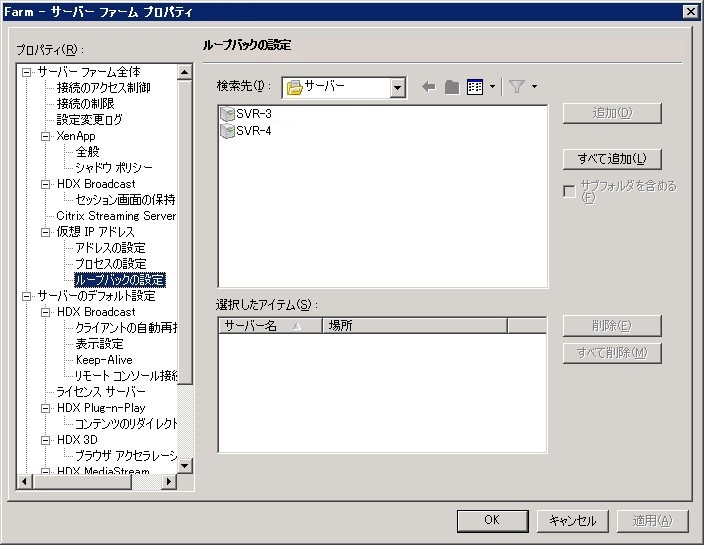Select Keep-Alive in the tree

(104, 360)
